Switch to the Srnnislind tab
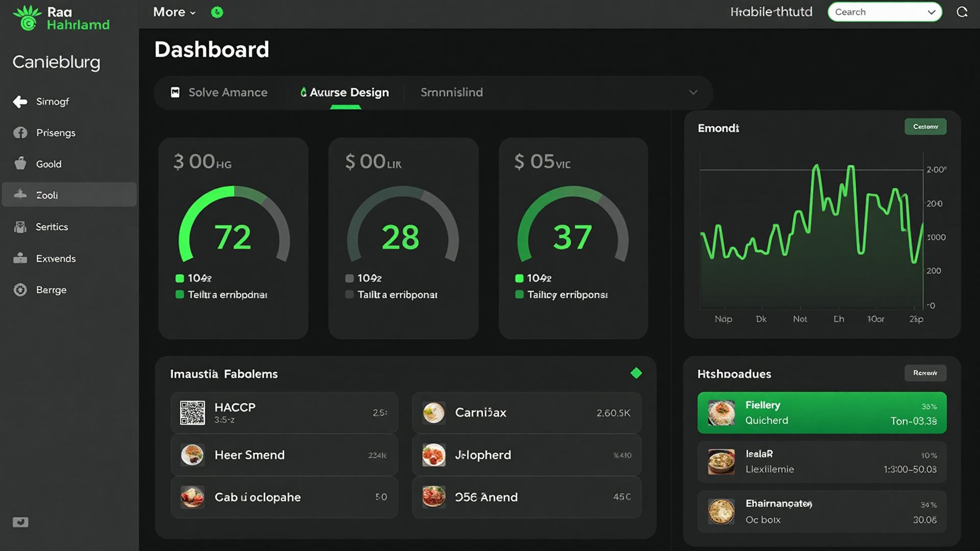Image resolution: width=980 pixels, height=551 pixels. (x=452, y=93)
